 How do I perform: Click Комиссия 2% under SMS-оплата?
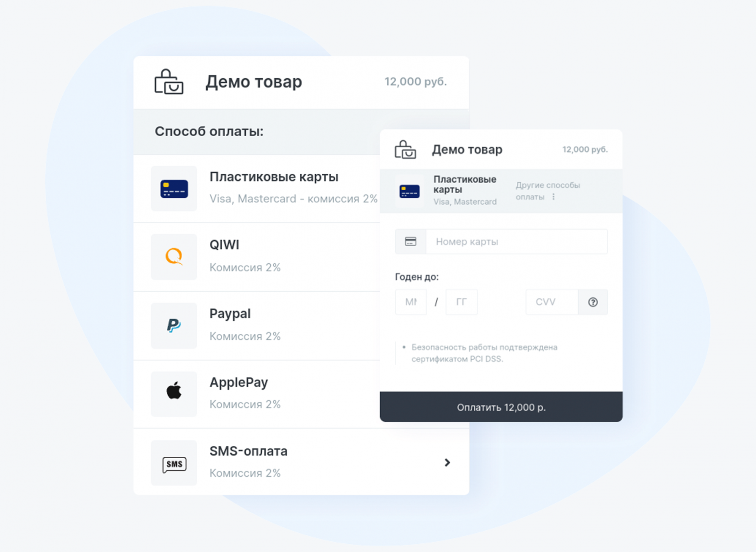(245, 473)
